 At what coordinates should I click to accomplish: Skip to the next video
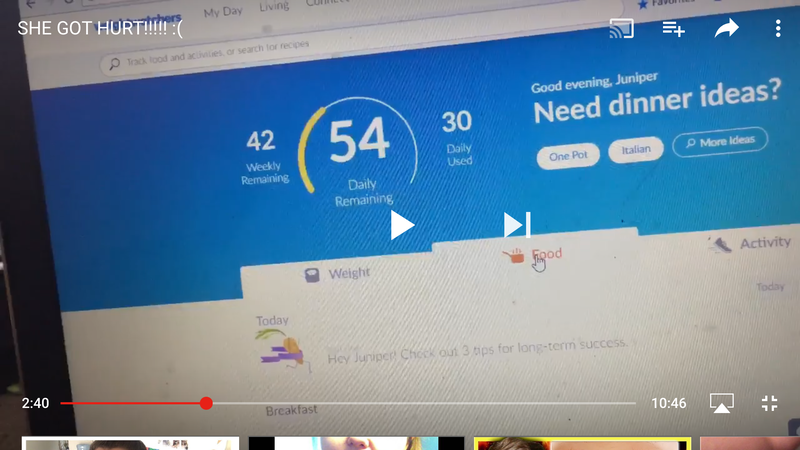(517, 225)
